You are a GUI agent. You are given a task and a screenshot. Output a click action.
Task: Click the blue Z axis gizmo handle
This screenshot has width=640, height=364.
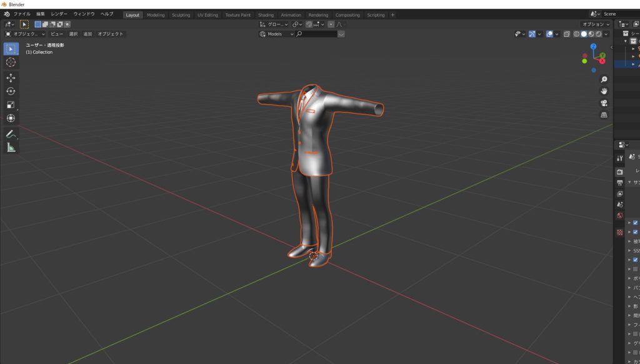coord(594,46)
